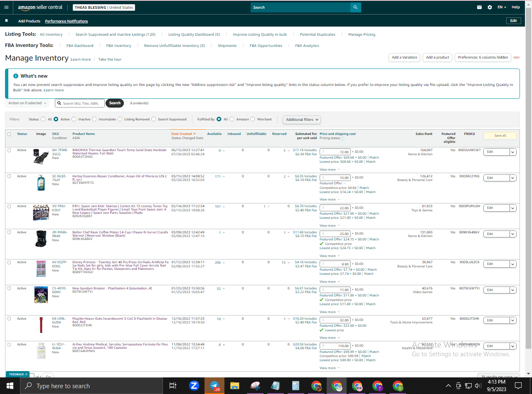
Task: Open File Explorer from the taskbar
Action: [x=234, y=386]
